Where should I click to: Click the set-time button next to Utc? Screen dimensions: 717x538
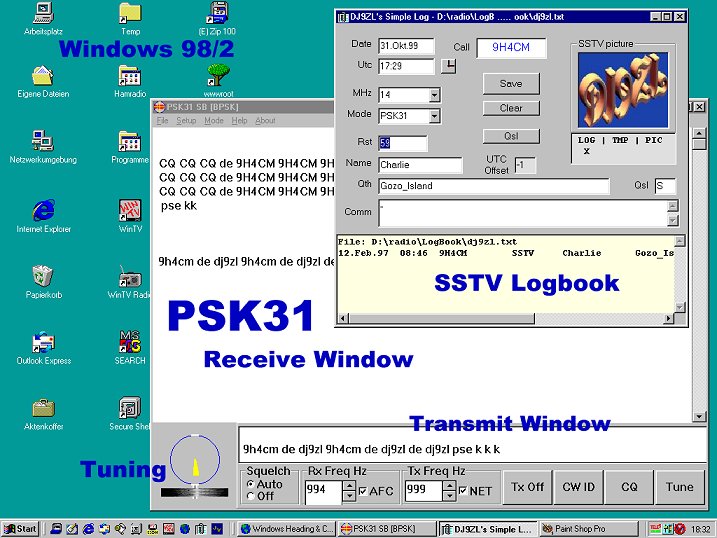point(449,66)
